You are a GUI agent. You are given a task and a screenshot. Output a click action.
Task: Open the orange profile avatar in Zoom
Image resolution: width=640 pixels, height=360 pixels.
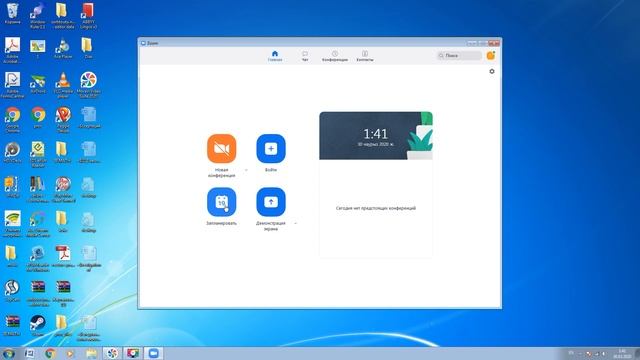(x=491, y=56)
